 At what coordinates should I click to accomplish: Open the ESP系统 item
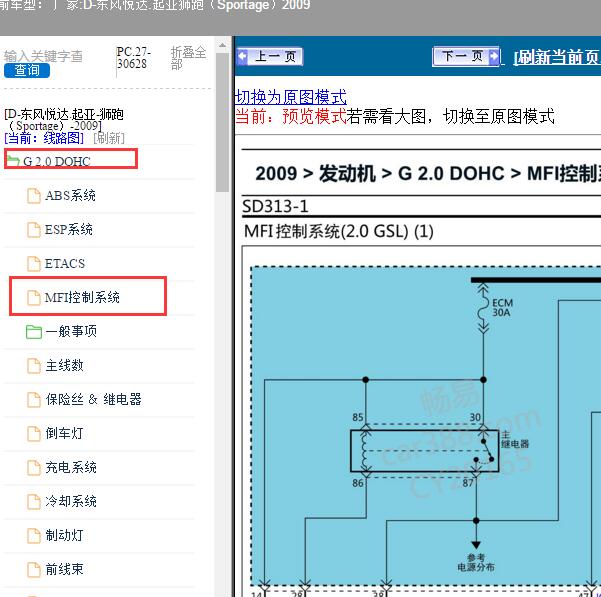(69, 230)
